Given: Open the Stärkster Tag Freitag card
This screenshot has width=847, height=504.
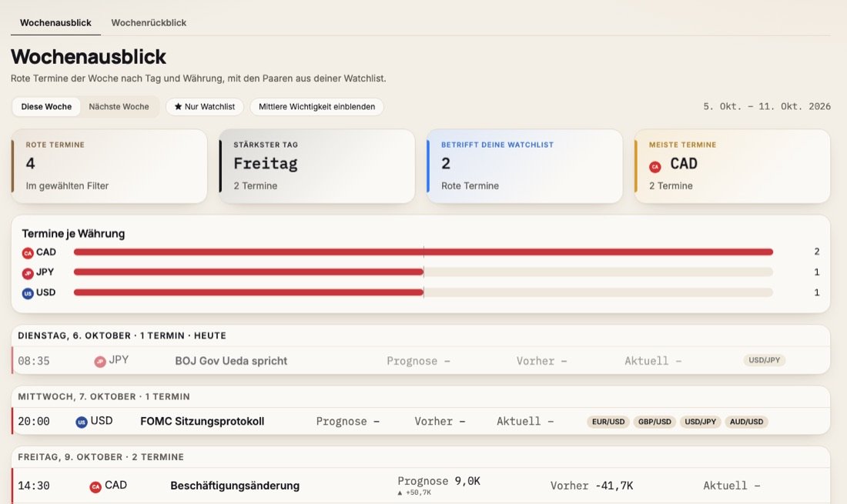Looking at the screenshot, I should pos(317,166).
